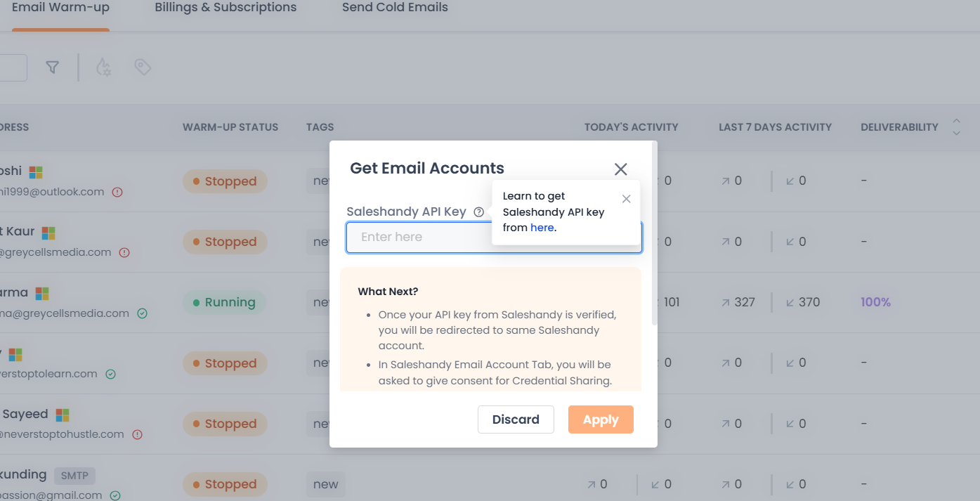Click the tag icon in toolbar
980x501 pixels.
pyautogui.click(x=143, y=67)
